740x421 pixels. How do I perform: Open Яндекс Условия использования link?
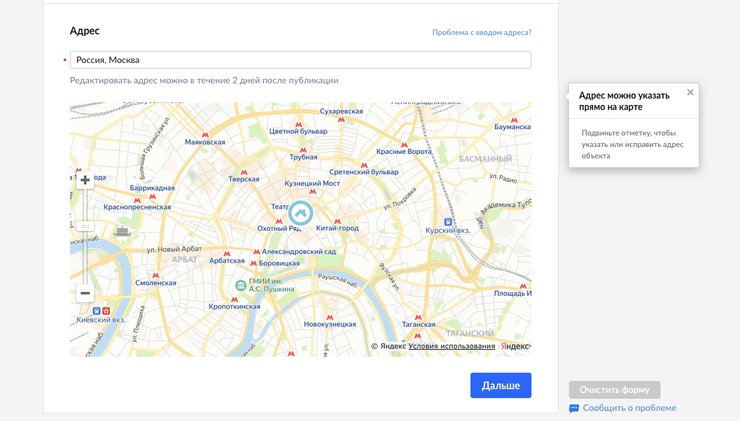point(451,346)
